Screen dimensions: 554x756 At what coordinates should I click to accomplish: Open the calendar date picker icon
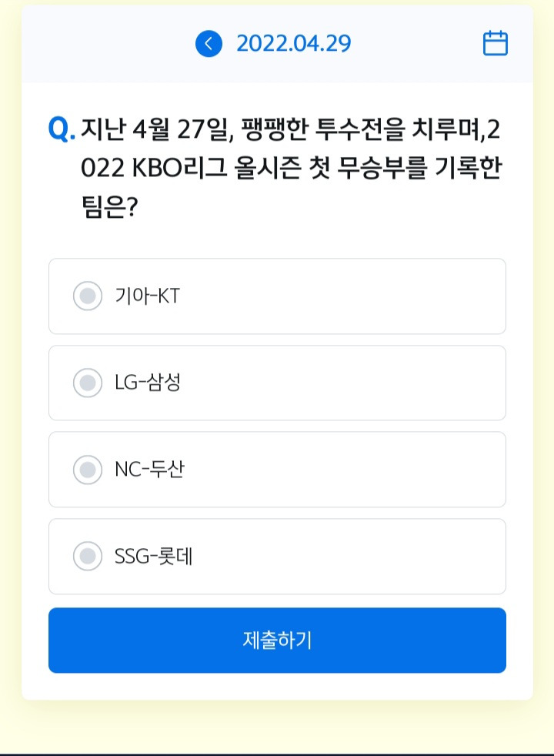tap(495, 43)
